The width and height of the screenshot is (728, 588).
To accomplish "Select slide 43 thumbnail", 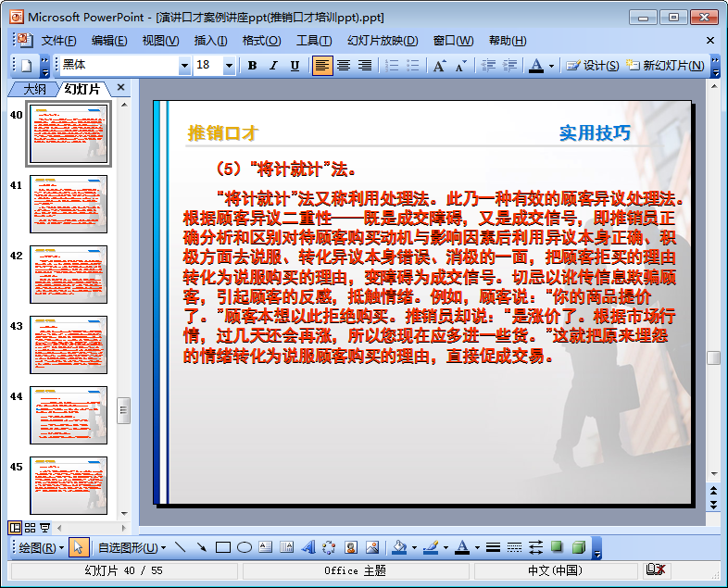I will coord(69,344).
